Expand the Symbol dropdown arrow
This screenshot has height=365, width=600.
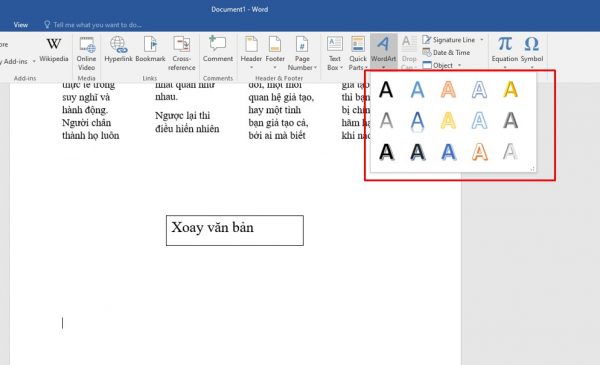532,68
